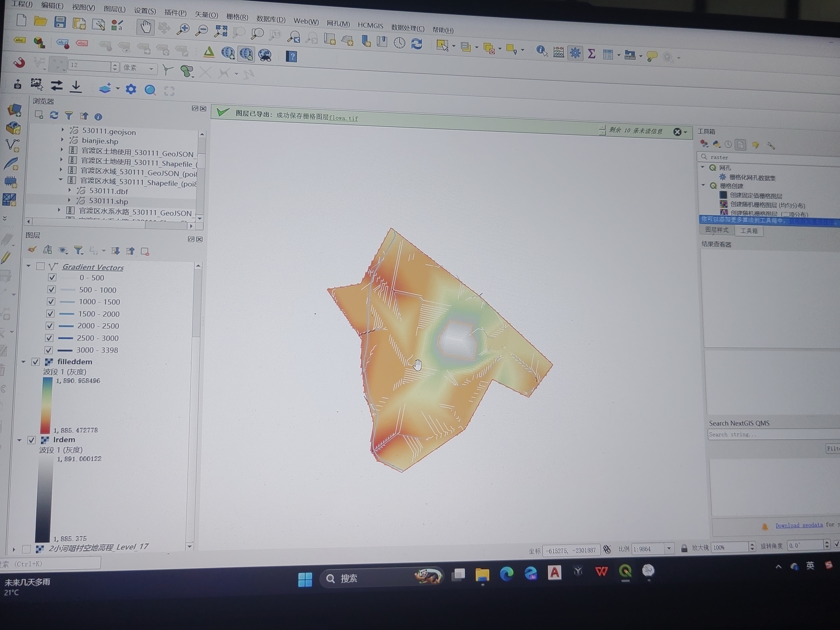
Task: Open the 栅格(R) raster menu
Action: [x=237, y=17]
